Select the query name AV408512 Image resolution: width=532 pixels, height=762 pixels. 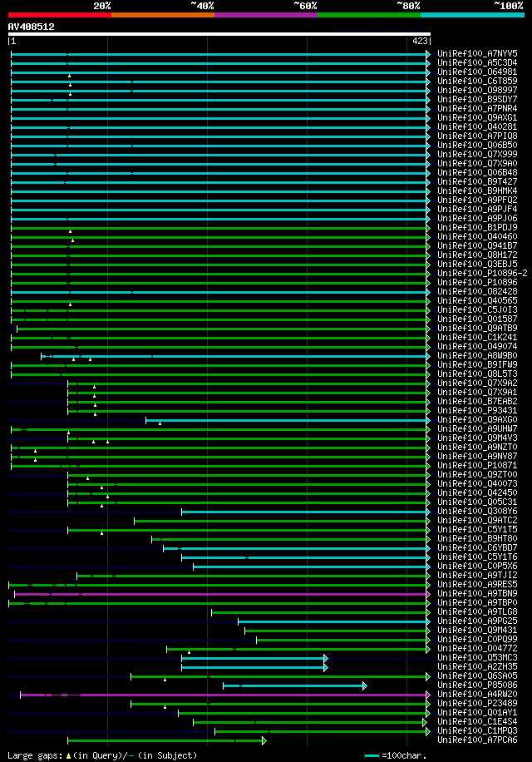[31, 27]
